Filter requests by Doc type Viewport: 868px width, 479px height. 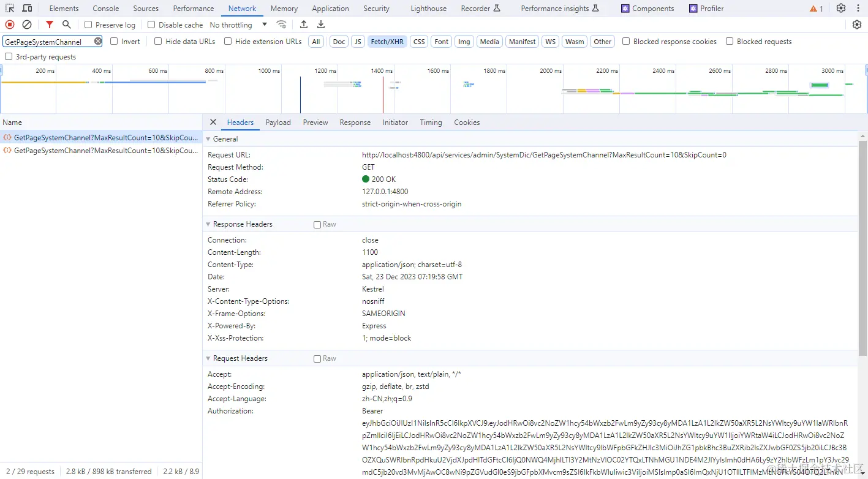click(x=339, y=42)
